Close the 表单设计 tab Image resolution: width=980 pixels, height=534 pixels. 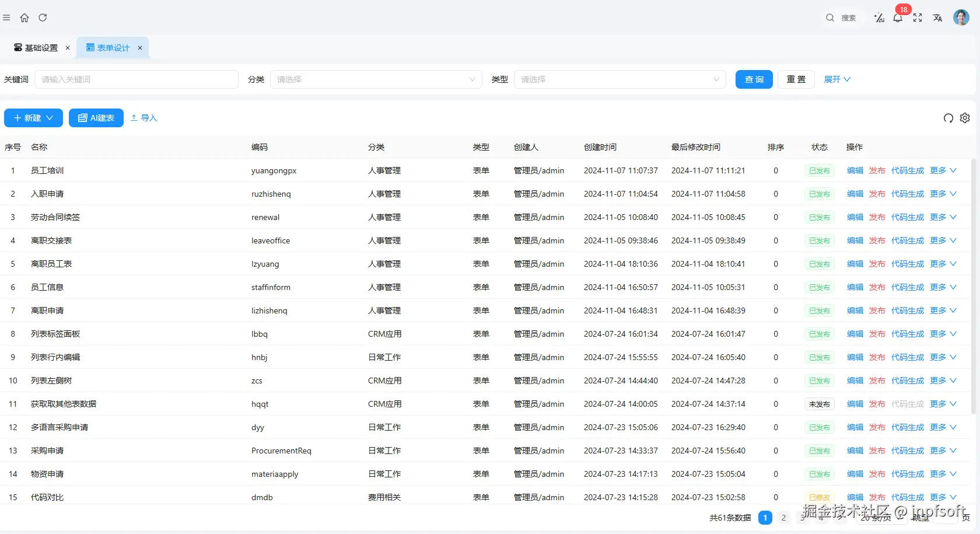tap(140, 48)
